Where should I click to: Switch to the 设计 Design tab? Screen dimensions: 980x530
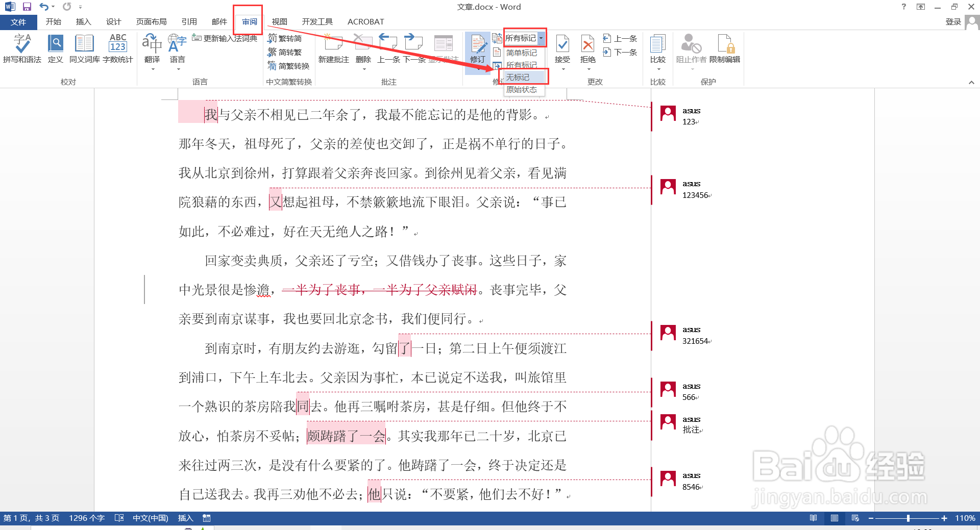pyautogui.click(x=113, y=22)
